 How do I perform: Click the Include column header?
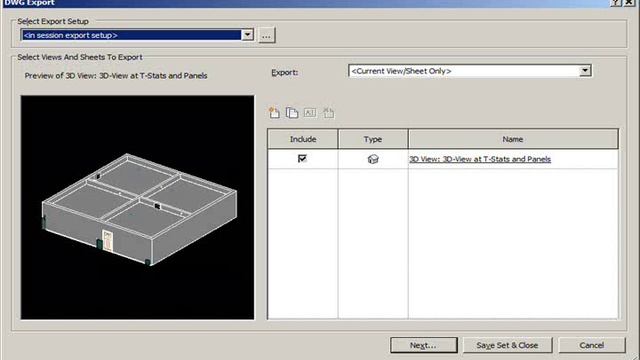point(303,139)
